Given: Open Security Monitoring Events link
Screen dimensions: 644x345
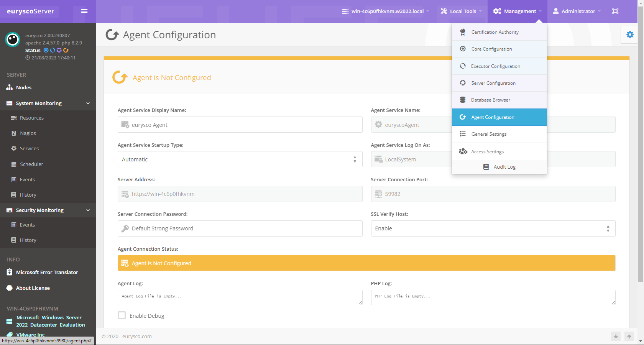Looking at the screenshot, I should tap(27, 225).
